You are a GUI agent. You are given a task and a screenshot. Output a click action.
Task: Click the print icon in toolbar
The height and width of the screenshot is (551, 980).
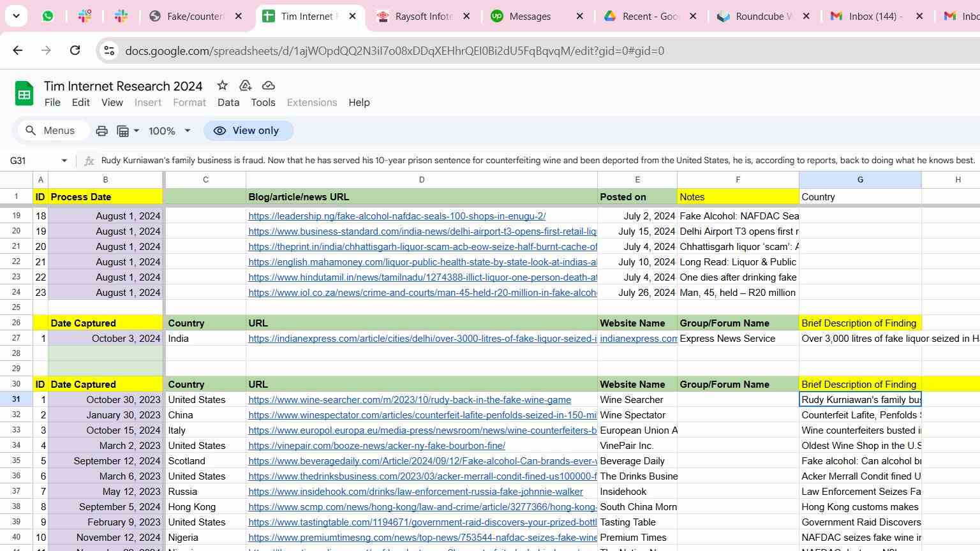pos(101,131)
